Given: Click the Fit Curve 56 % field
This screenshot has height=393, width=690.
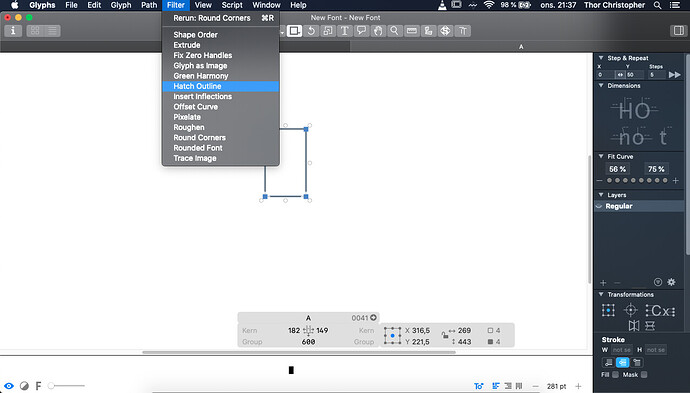Looking at the screenshot, I should [617, 169].
